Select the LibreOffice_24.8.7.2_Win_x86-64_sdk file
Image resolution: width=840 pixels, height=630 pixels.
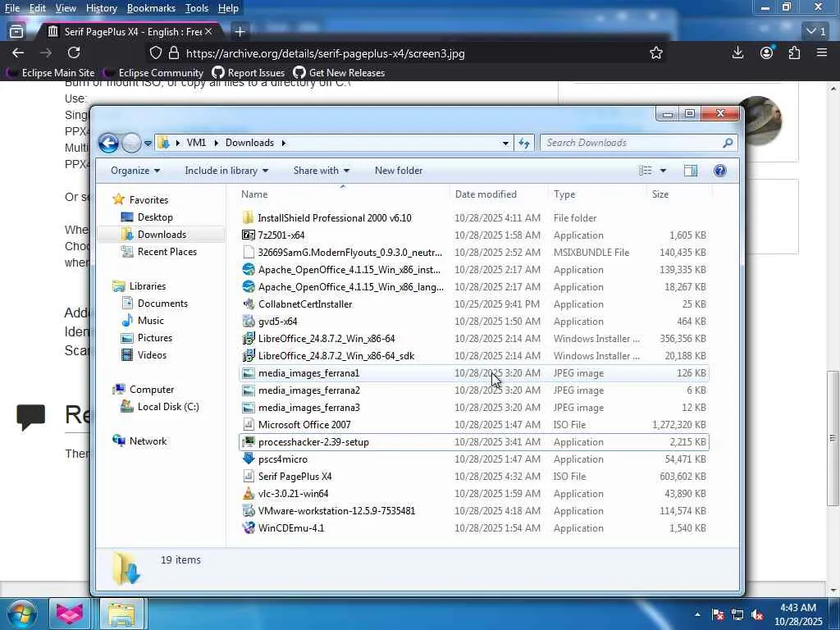(x=474, y=356)
